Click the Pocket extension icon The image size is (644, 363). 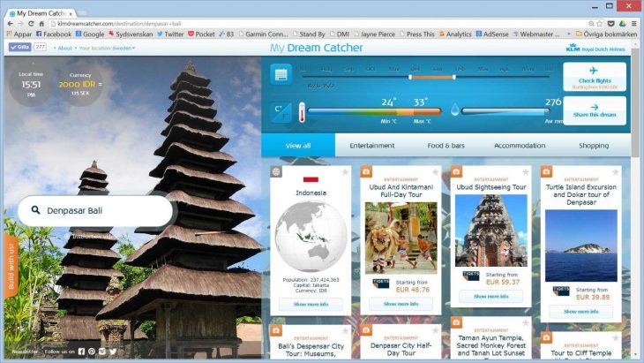[611, 24]
